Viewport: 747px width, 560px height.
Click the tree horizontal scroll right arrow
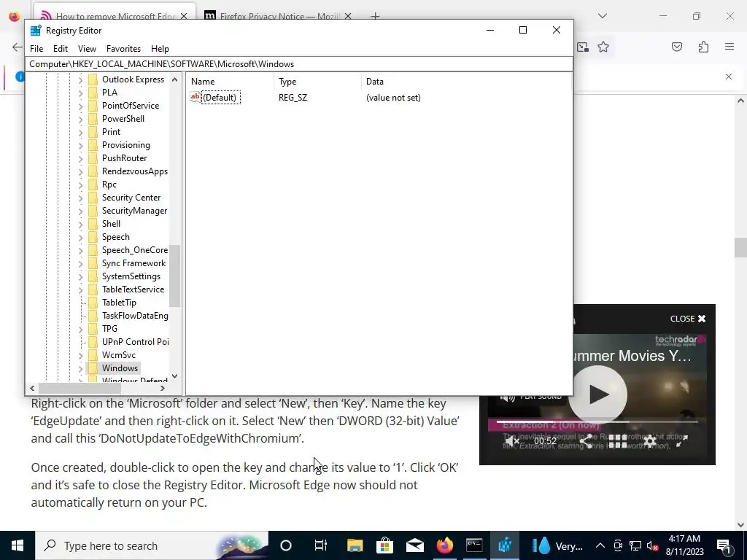click(x=163, y=388)
